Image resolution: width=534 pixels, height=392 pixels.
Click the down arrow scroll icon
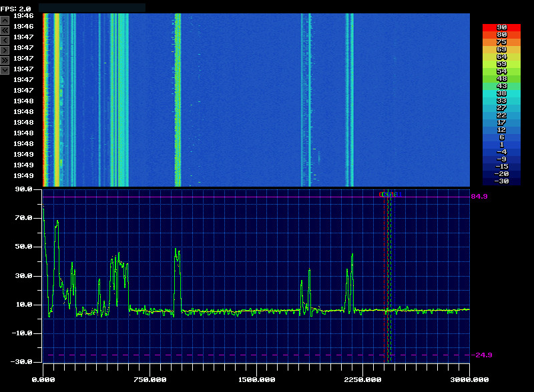(5, 69)
